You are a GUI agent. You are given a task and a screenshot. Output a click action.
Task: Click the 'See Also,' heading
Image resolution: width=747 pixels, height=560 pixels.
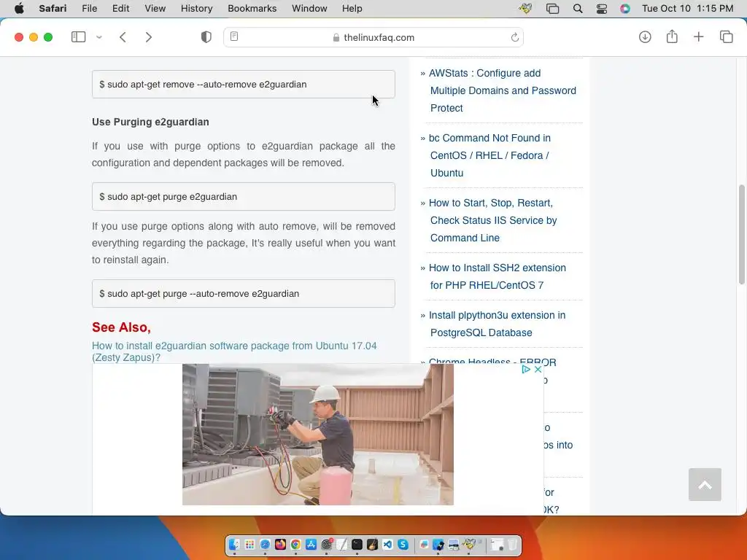coord(122,327)
